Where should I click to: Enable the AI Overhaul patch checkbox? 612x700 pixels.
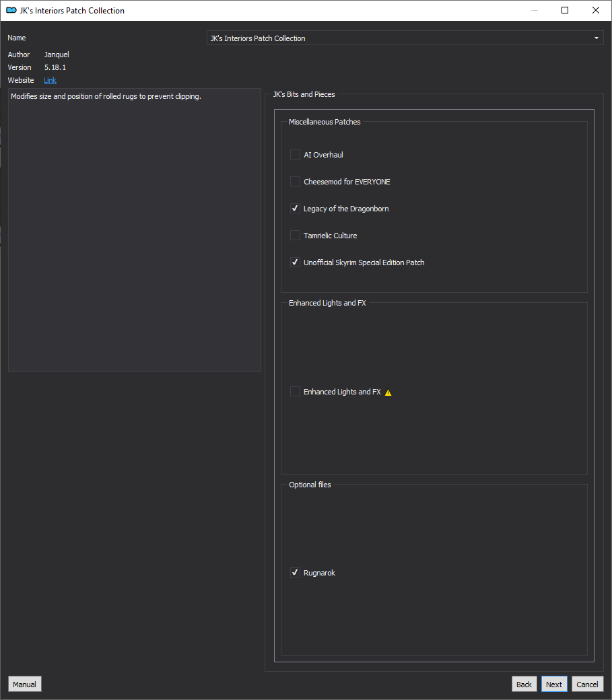pyautogui.click(x=295, y=154)
